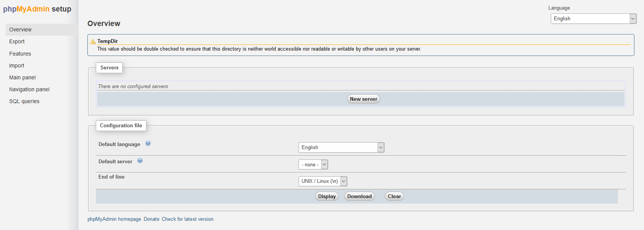Open Main panel settings

pyautogui.click(x=22, y=77)
